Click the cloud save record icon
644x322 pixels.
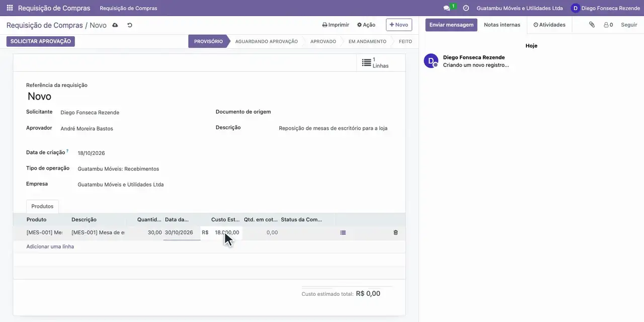pos(115,25)
